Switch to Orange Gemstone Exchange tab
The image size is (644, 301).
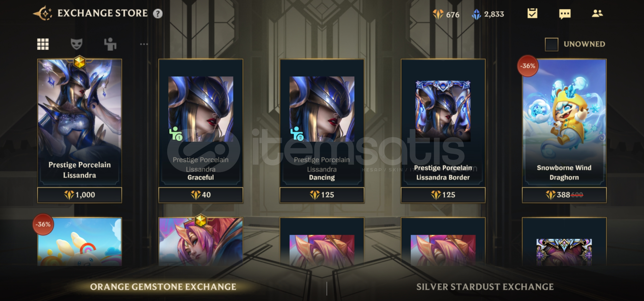click(163, 287)
